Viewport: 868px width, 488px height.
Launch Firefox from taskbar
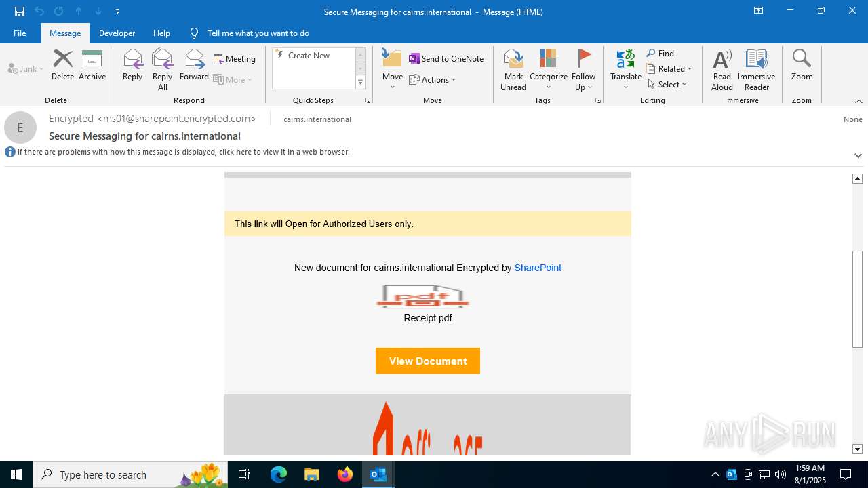[x=345, y=474]
